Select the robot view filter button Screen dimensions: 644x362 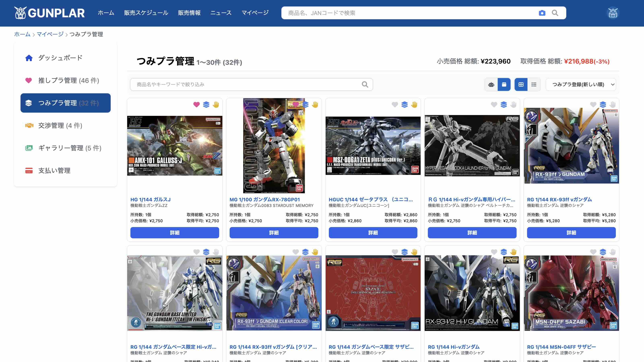click(x=491, y=84)
